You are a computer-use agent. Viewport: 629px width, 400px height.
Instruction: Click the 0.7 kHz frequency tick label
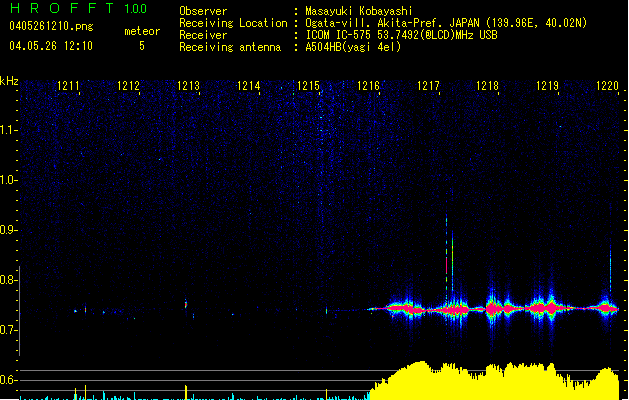[x=7, y=330]
